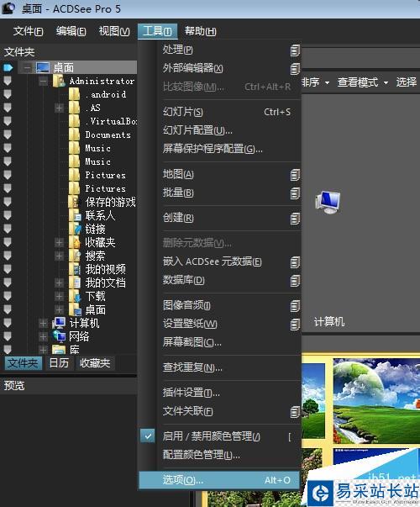Open the 批量(B) submenu
This screenshot has height=507, width=420.
click(x=229, y=193)
